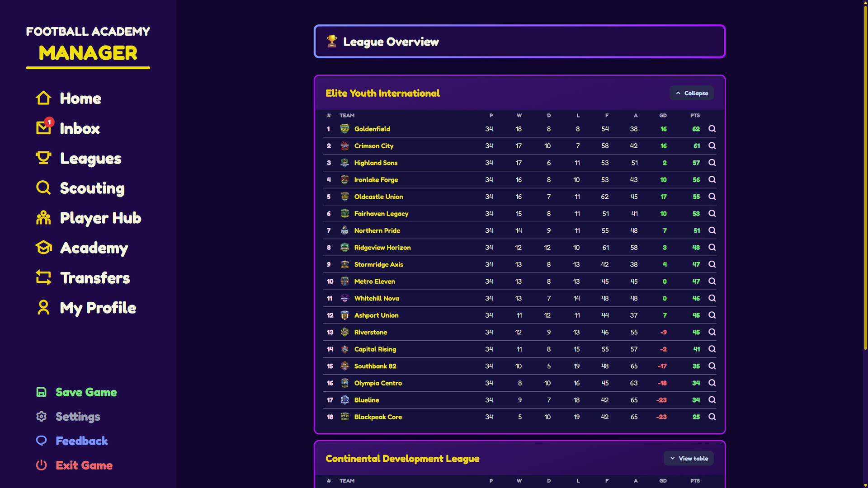Click the Exit Game button
868x488 pixels.
(x=84, y=465)
